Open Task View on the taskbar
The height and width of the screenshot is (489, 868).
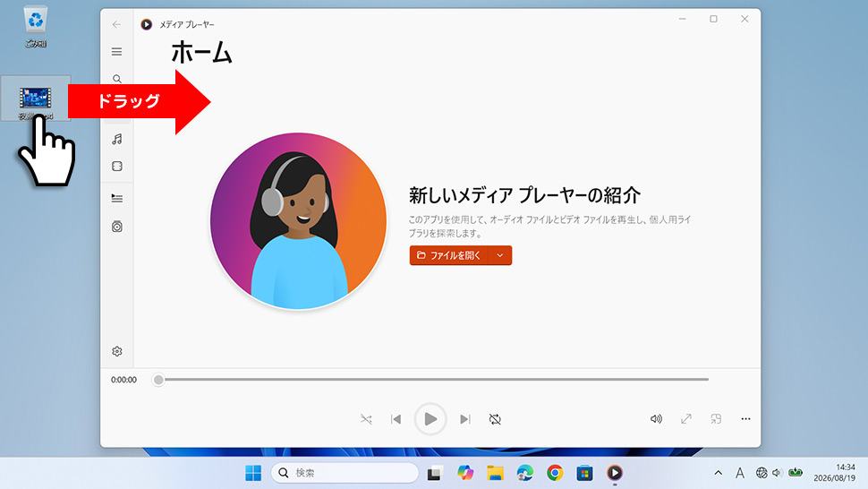(x=435, y=473)
